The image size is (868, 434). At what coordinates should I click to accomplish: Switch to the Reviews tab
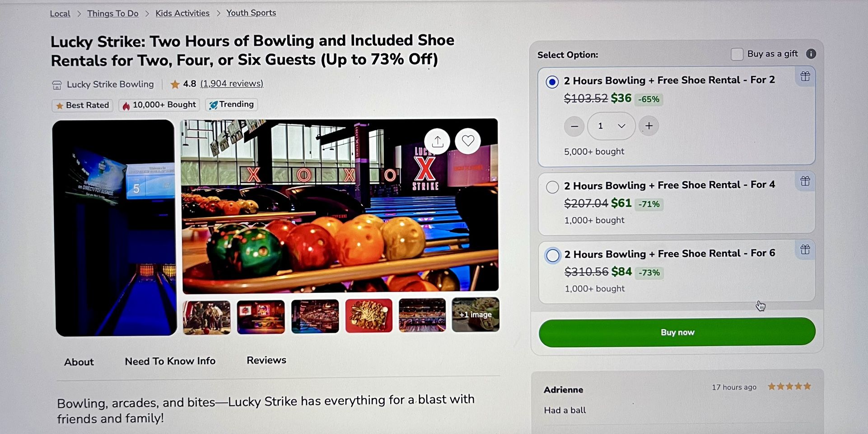266,360
